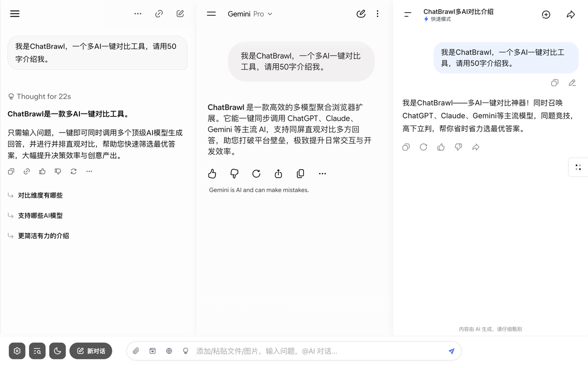This screenshot has height=368, width=588.
Task: Like the reply mentioning 一键对比神器
Action: point(441,147)
